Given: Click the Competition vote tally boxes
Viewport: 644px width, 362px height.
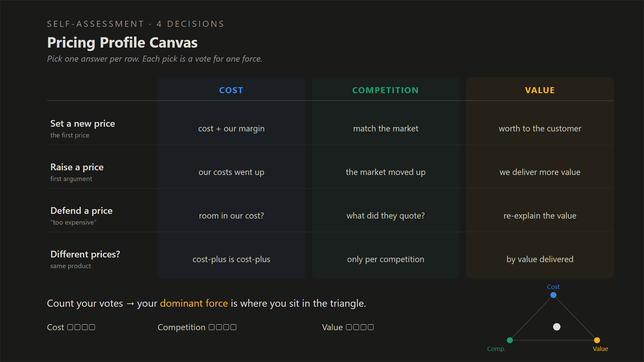Looking at the screenshot, I should pyautogui.click(x=222, y=327).
